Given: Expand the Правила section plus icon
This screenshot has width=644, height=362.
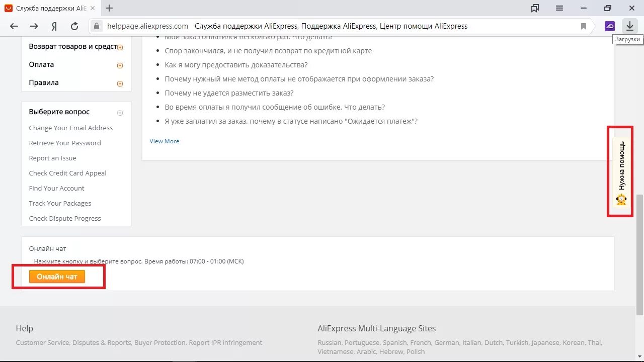Looking at the screenshot, I should (120, 83).
